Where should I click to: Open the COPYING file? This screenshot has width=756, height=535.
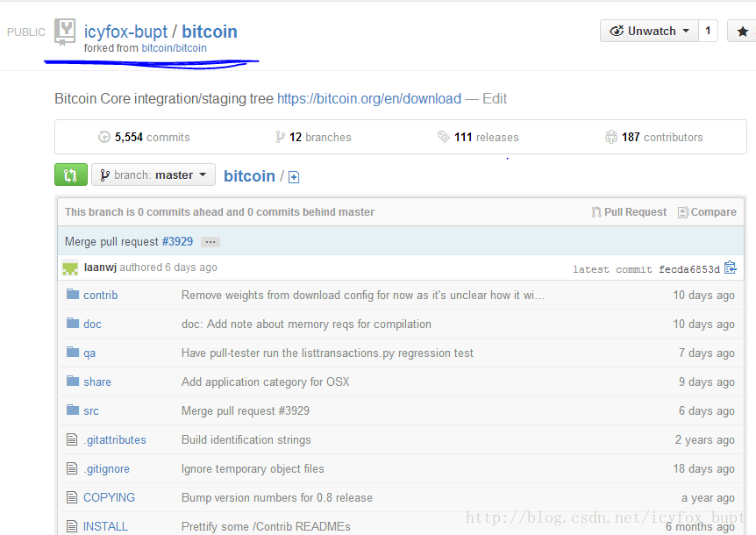[109, 497]
